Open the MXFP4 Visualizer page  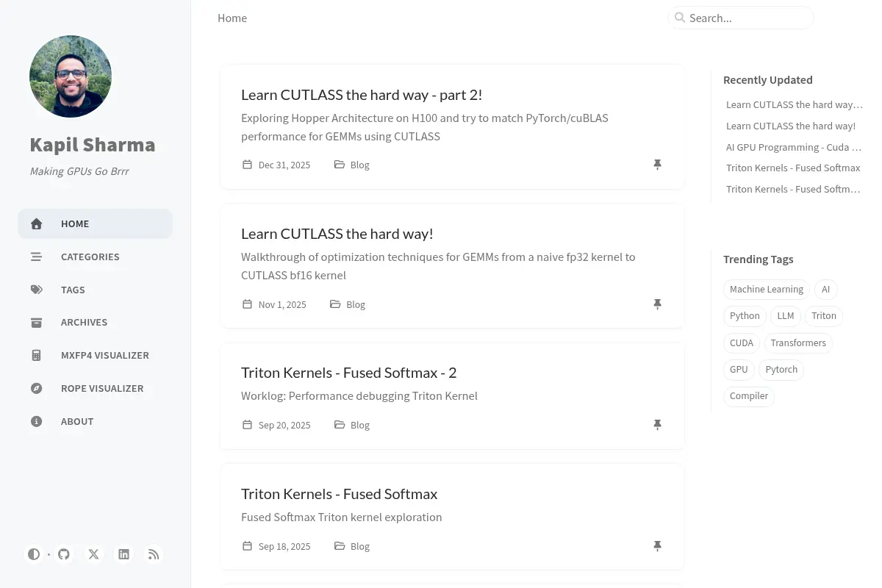(96, 355)
